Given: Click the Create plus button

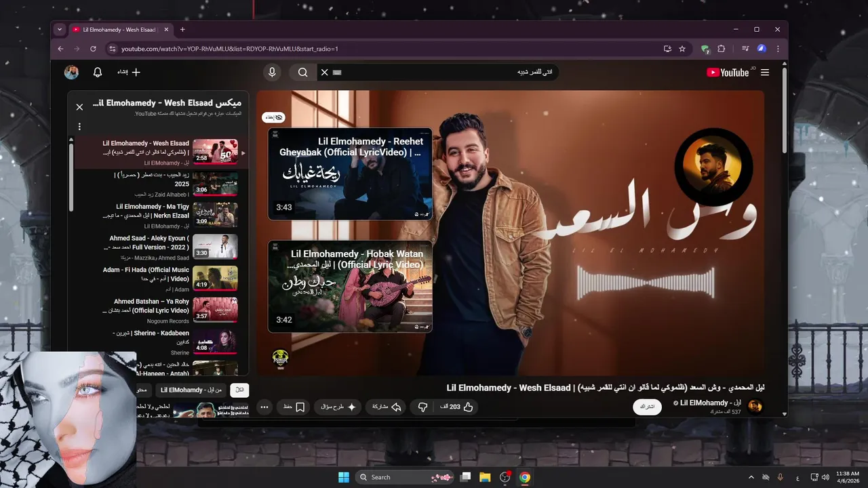Looking at the screenshot, I should pos(129,72).
